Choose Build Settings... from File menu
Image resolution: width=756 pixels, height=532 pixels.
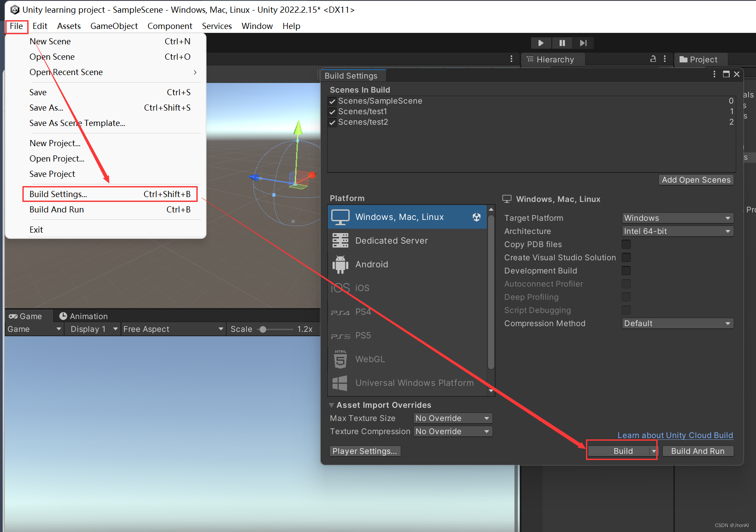pos(110,194)
